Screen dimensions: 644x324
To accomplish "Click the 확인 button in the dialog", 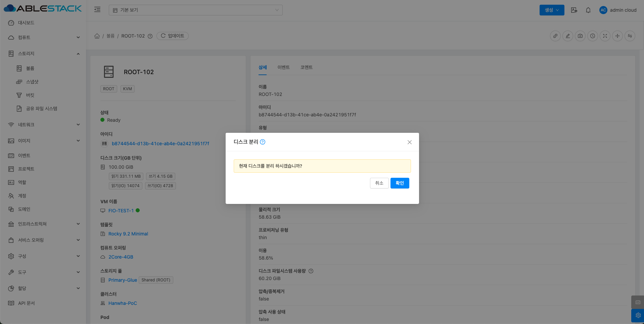I will coord(400,183).
